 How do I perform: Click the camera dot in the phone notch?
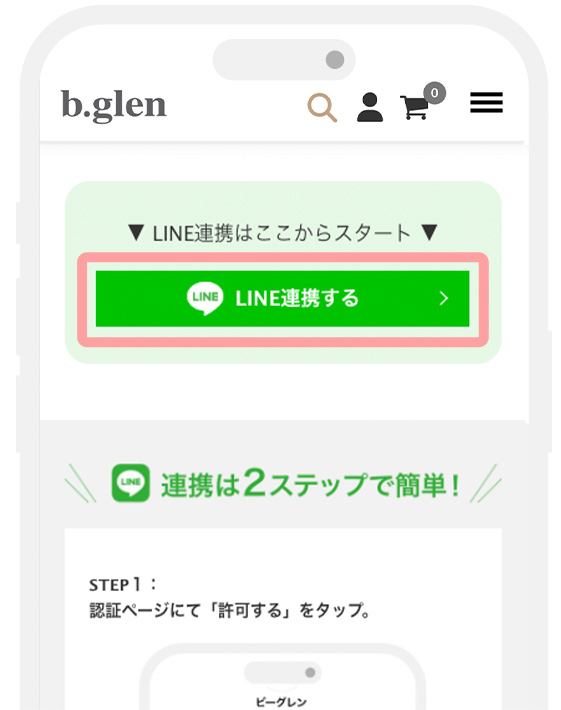335,59
